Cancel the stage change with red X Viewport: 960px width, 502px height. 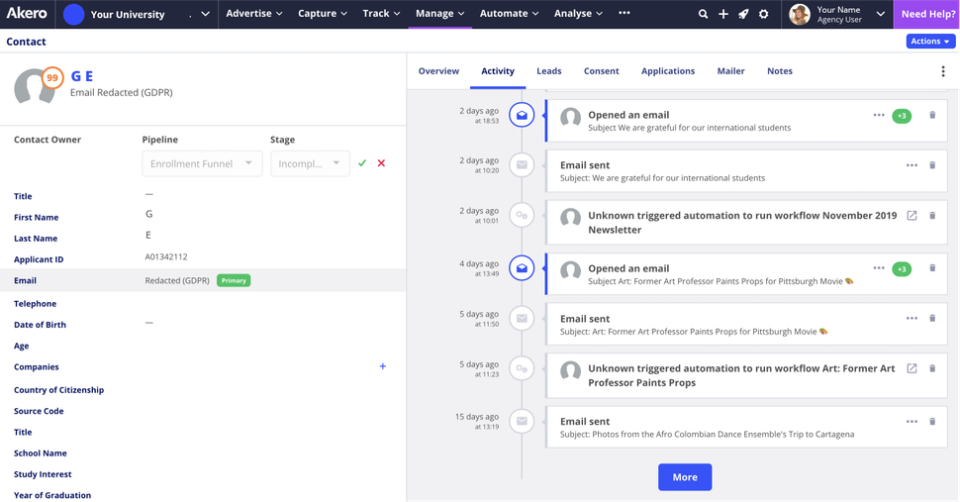[x=381, y=163]
